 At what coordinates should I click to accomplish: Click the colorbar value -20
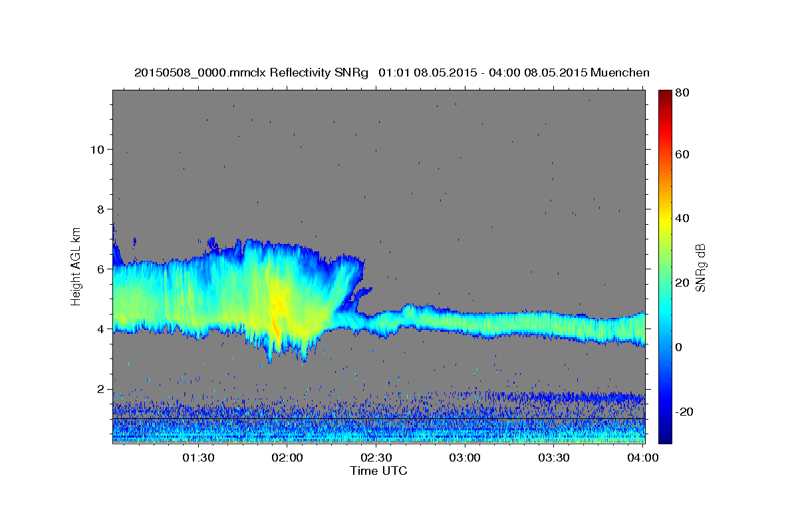tap(683, 412)
